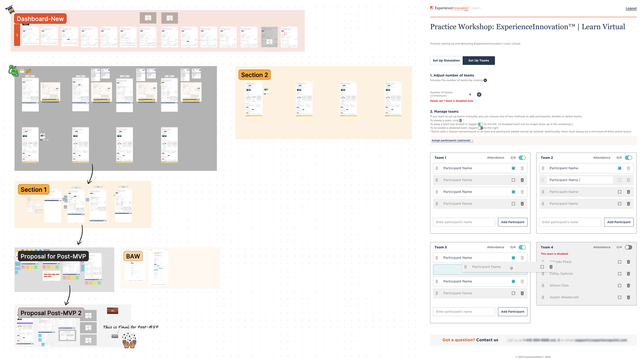Toggle Team 2 active switch
This screenshot has height=359, width=644.
click(629, 158)
